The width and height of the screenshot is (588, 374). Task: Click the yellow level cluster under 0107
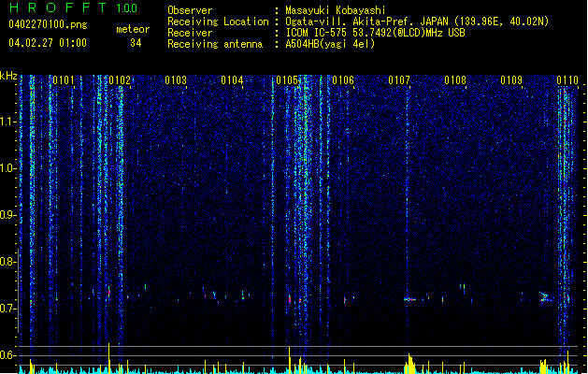pos(410,363)
